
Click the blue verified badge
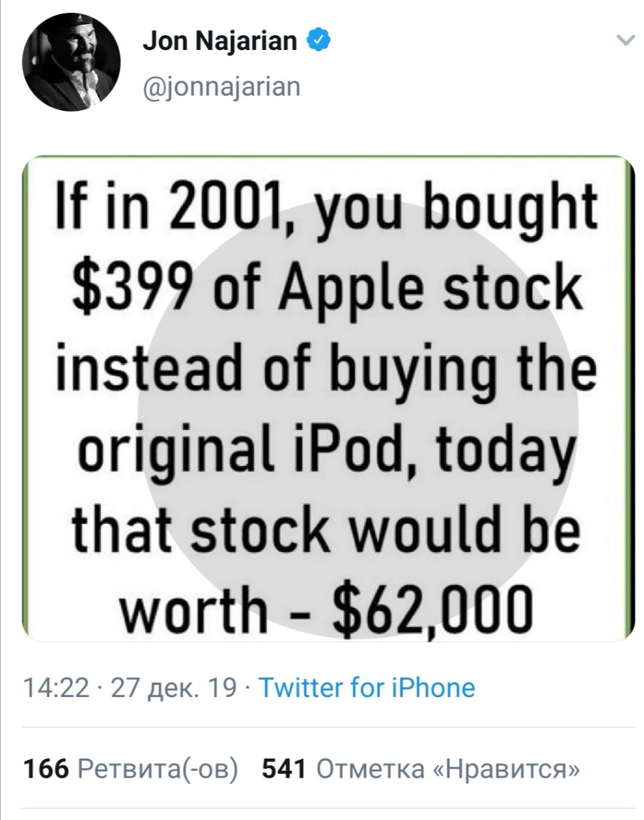click(320, 41)
